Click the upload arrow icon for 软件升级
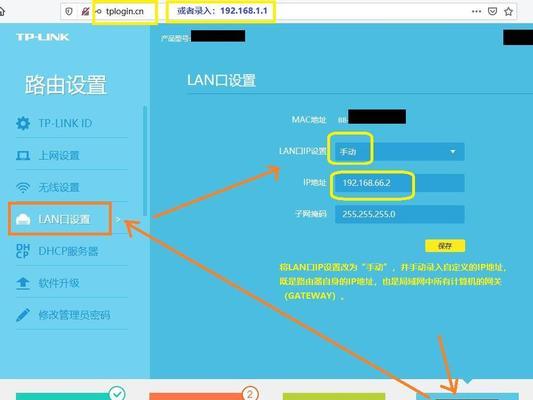 [23, 283]
